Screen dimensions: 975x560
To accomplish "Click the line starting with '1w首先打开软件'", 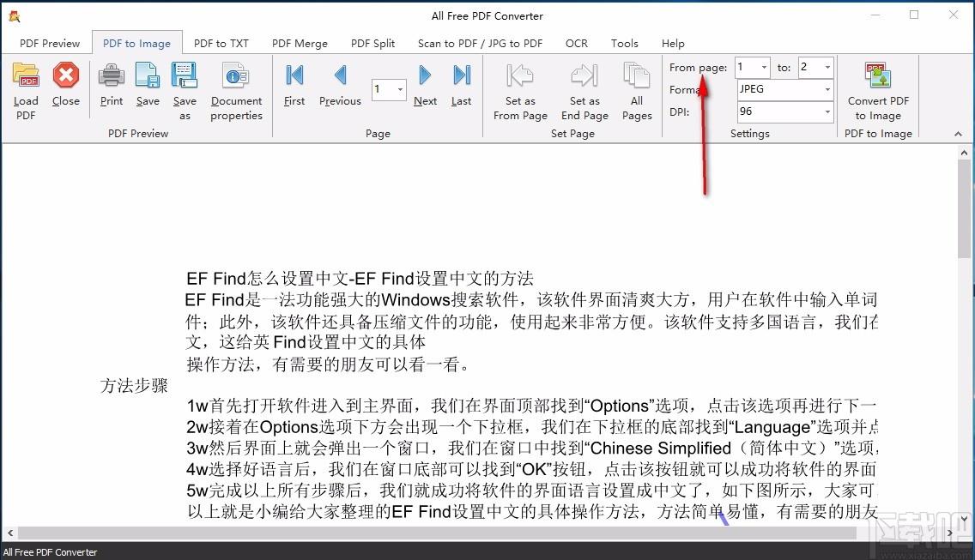I will click(x=531, y=406).
